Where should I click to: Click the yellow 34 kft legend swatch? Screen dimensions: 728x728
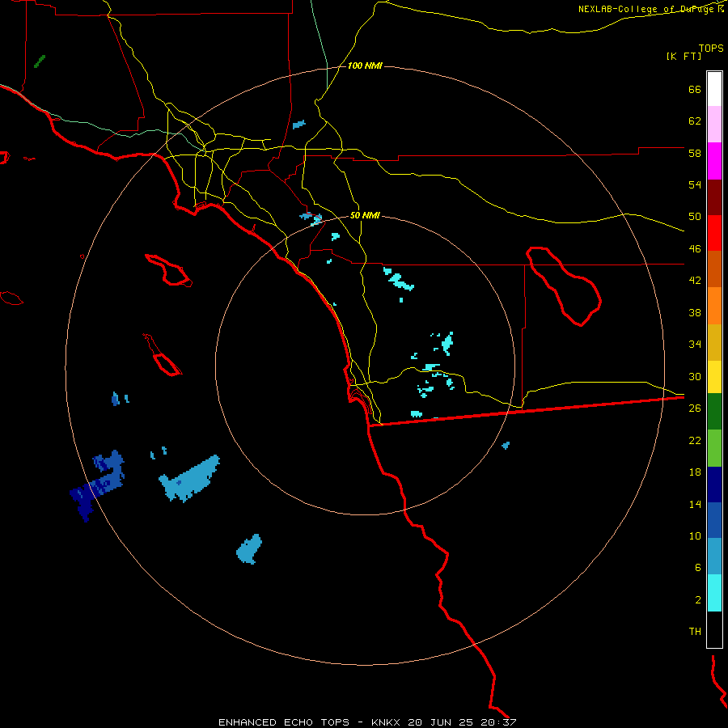(714, 376)
